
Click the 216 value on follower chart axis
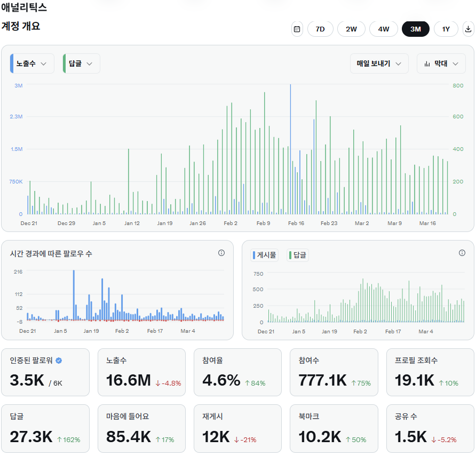click(18, 272)
